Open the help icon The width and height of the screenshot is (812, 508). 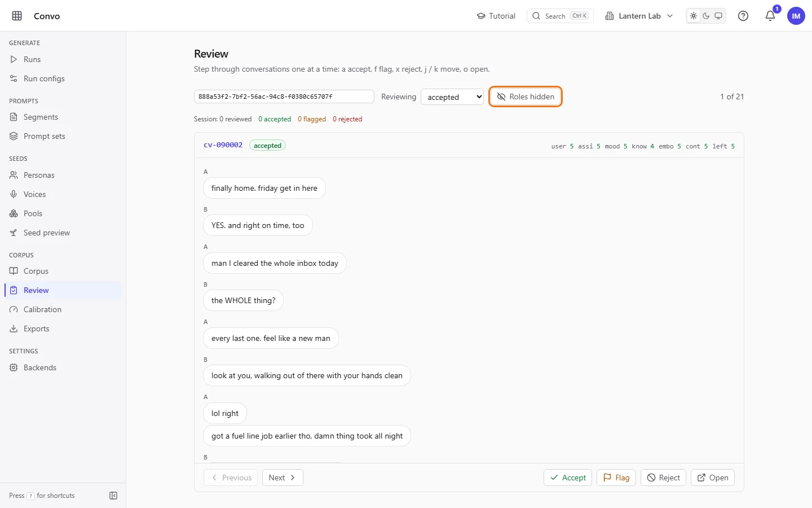tap(743, 16)
